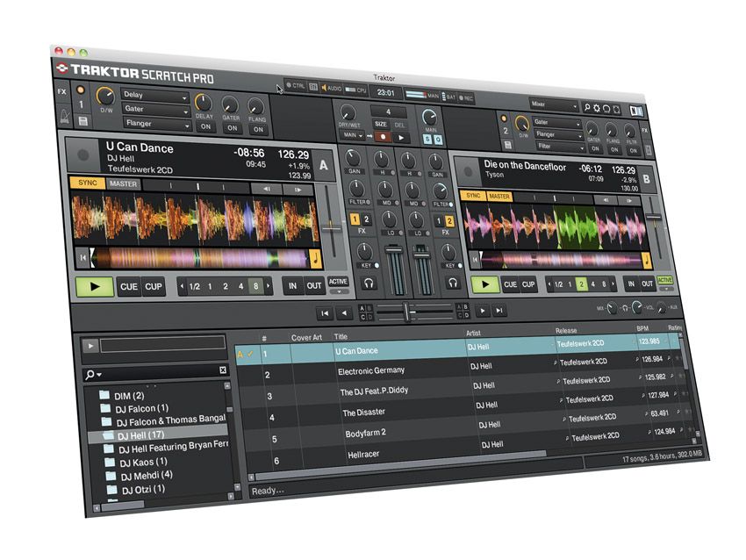The image size is (746, 560).
Task: Sort tracks by BPM column
Action: tap(642, 328)
